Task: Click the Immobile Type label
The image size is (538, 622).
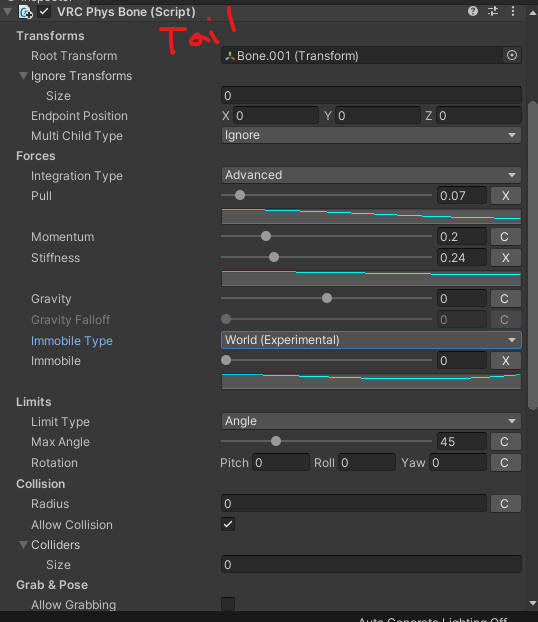Action: point(72,341)
